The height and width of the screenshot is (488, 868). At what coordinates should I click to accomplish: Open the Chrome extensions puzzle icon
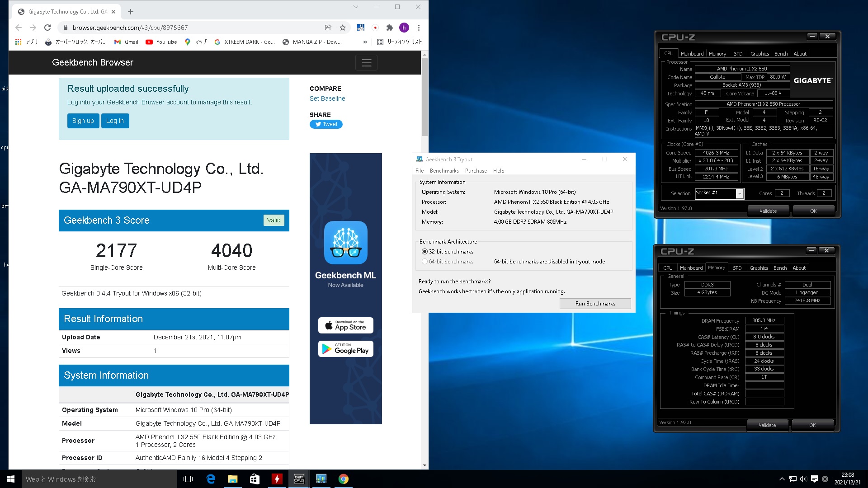[390, 28]
